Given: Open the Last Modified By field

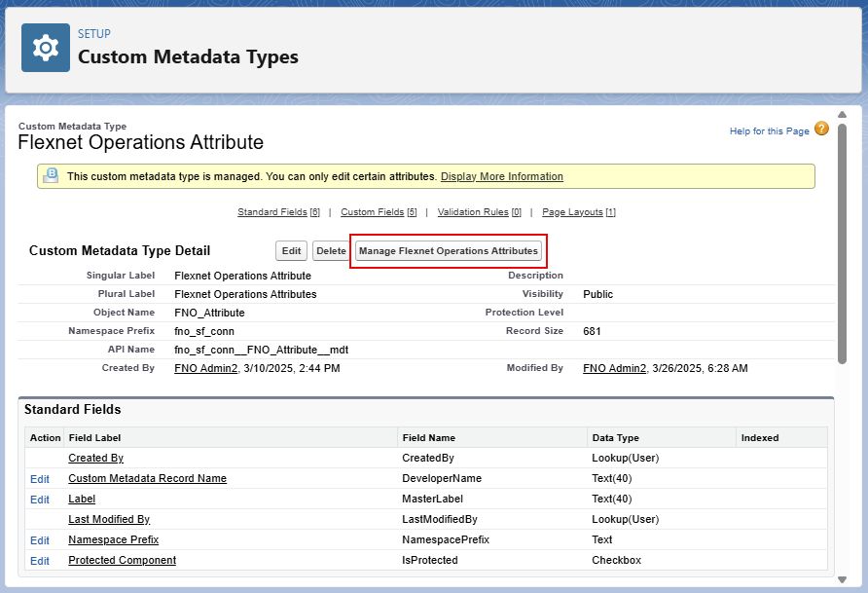Looking at the screenshot, I should coord(109,519).
